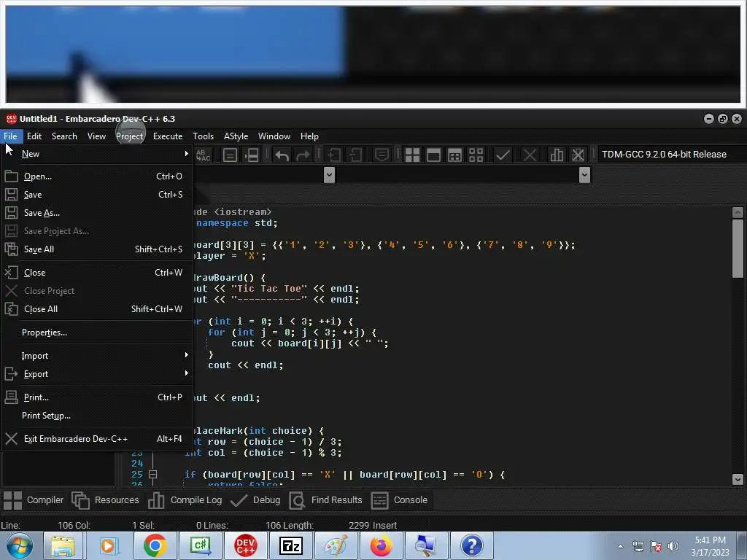The height and width of the screenshot is (560, 747).
Task: Open Properties... from File menu
Action: tap(97, 332)
